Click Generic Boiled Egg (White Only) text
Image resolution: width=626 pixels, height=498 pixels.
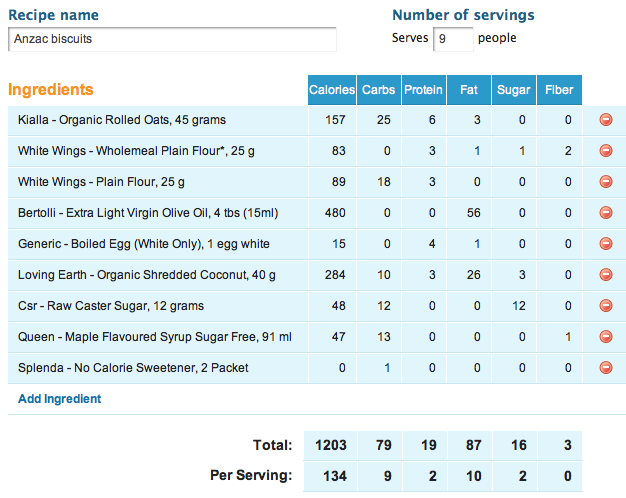144,244
